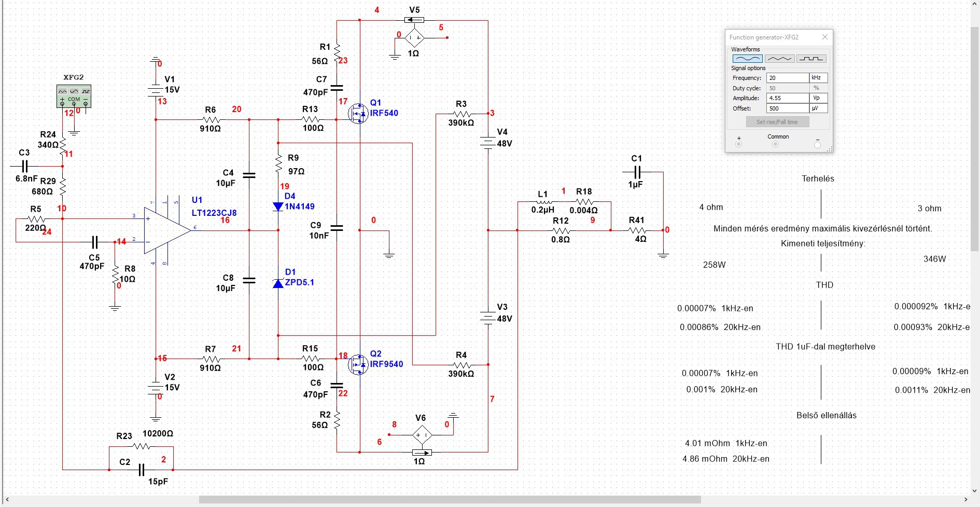
Task: Click the Frequency value field
Action: click(x=788, y=78)
